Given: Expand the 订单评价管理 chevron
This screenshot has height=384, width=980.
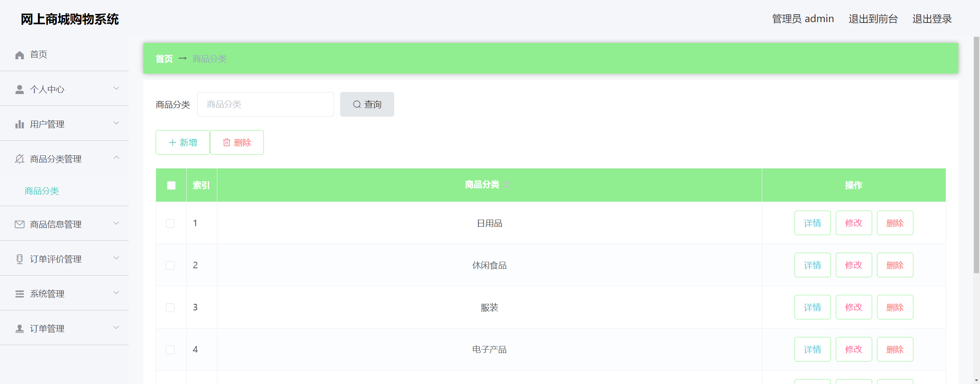Looking at the screenshot, I should coord(116,258).
